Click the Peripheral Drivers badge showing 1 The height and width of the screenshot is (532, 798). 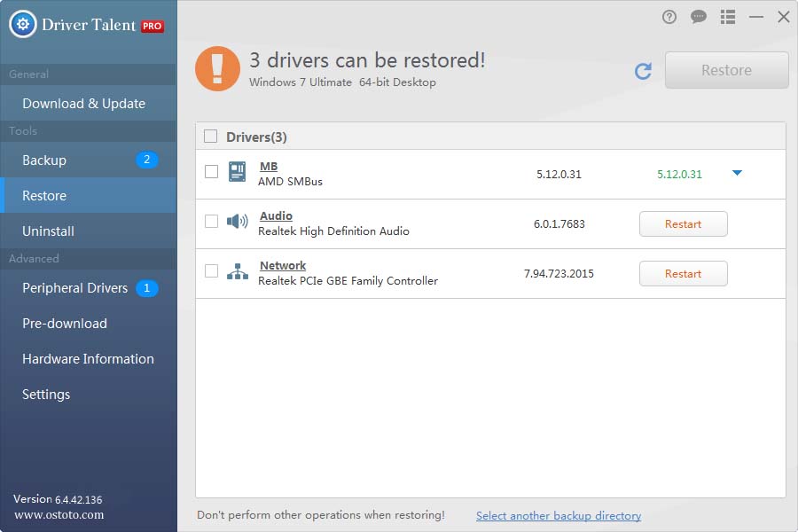click(146, 288)
